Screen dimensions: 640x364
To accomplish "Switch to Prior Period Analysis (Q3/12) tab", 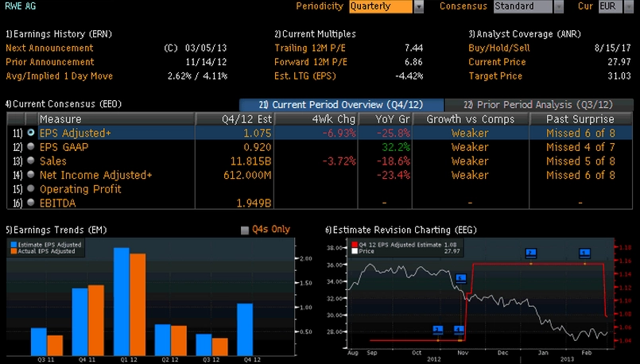I will [x=539, y=105].
